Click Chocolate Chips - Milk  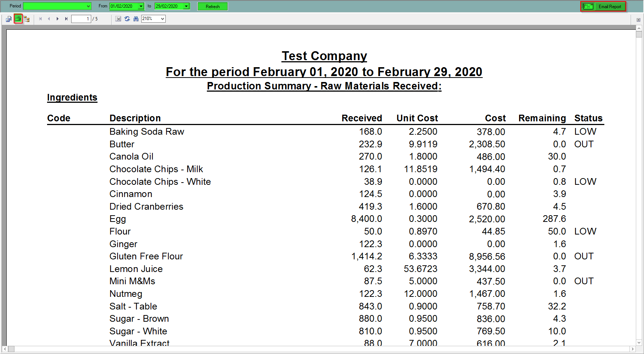pyautogui.click(x=156, y=169)
